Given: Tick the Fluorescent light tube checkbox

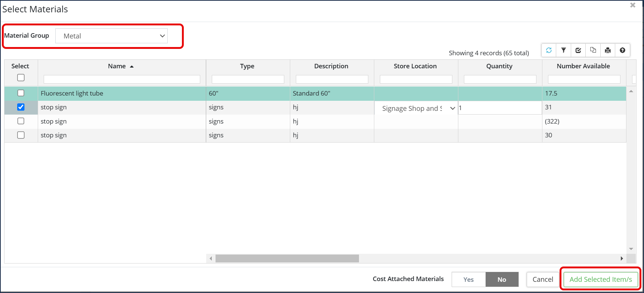Looking at the screenshot, I should point(21,93).
